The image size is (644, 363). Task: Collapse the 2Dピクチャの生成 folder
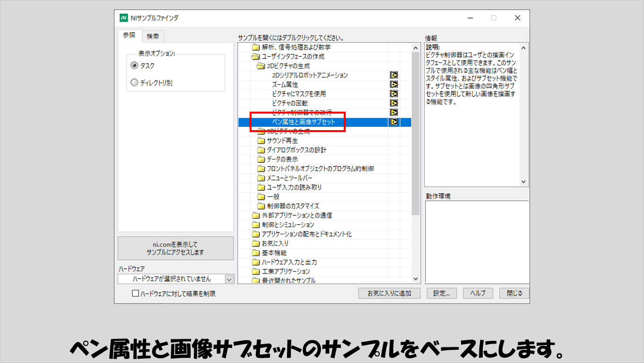[x=261, y=66]
